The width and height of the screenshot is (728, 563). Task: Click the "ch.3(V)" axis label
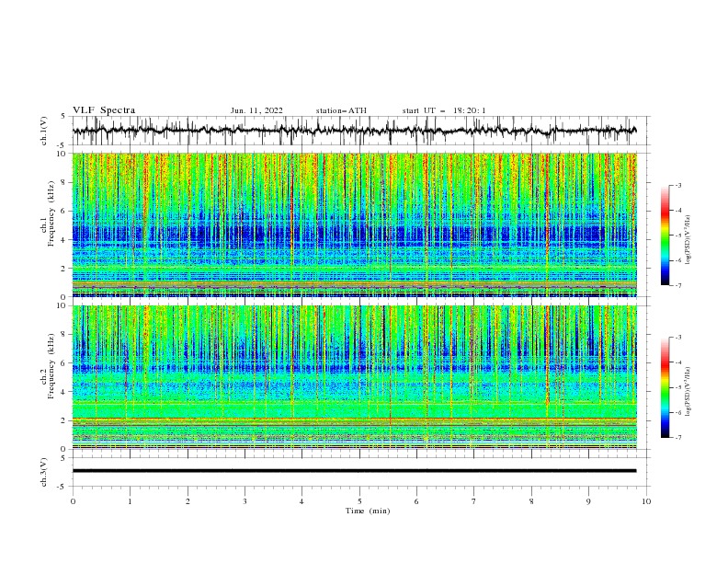[x=44, y=472]
